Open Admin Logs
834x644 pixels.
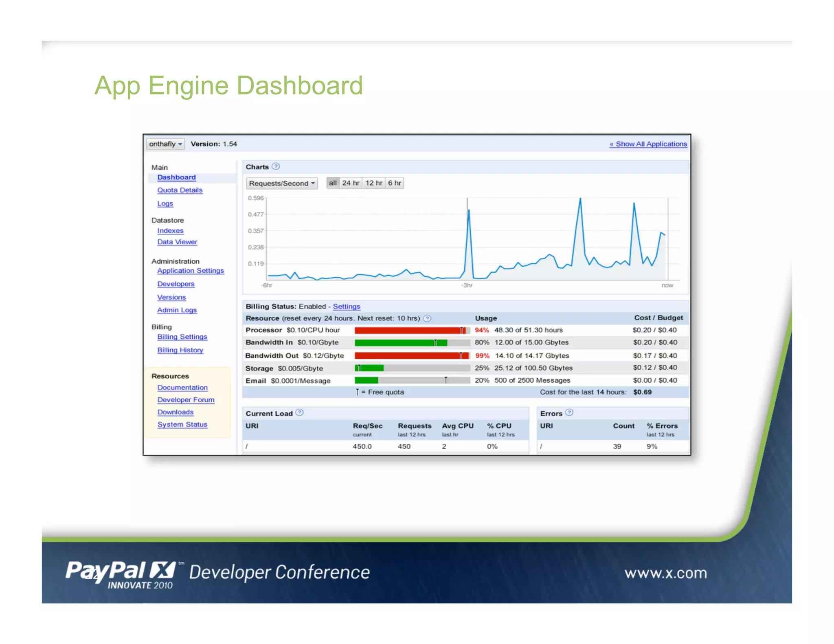(x=177, y=310)
